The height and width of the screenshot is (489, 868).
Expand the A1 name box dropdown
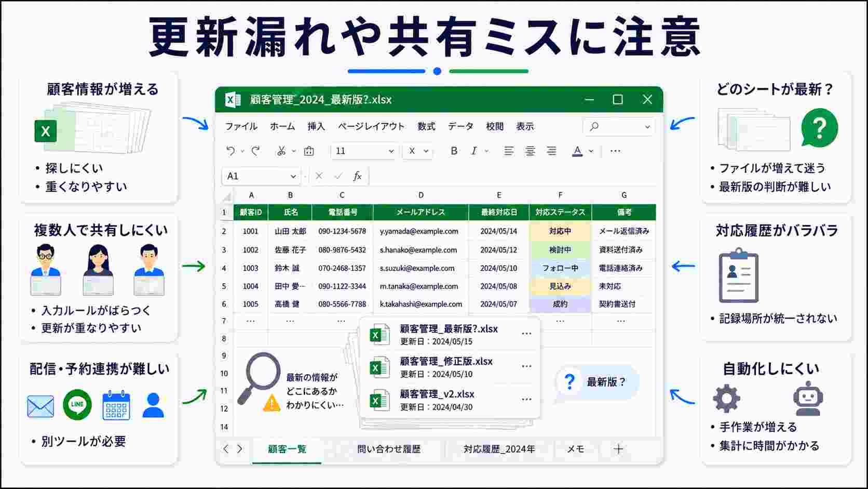(293, 177)
